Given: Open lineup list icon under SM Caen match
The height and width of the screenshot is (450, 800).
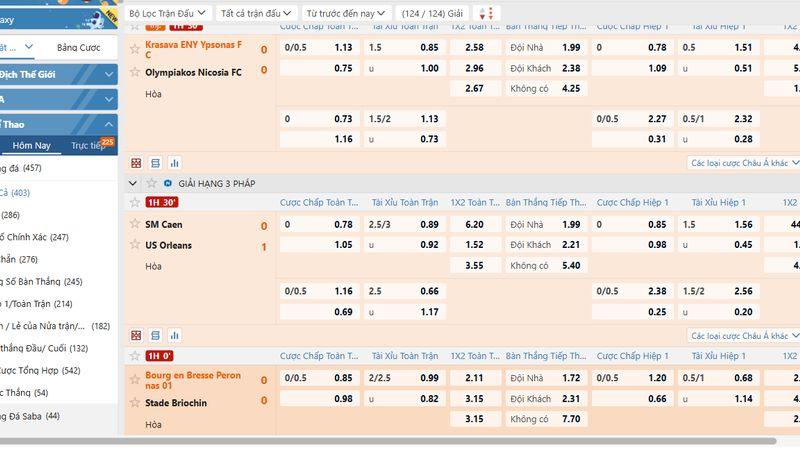Looking at the screenshot, I should (x=156, y=336).
